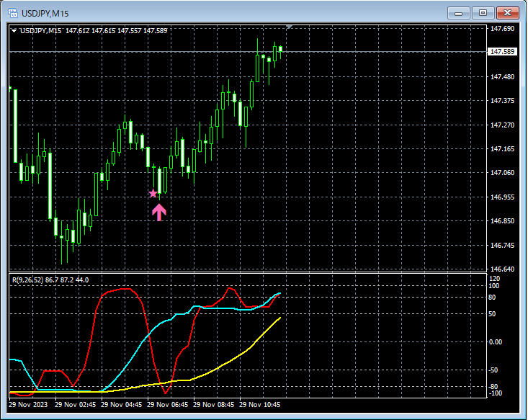Click the pink star marker on chart
528x420 pixels.
[153, 193]
